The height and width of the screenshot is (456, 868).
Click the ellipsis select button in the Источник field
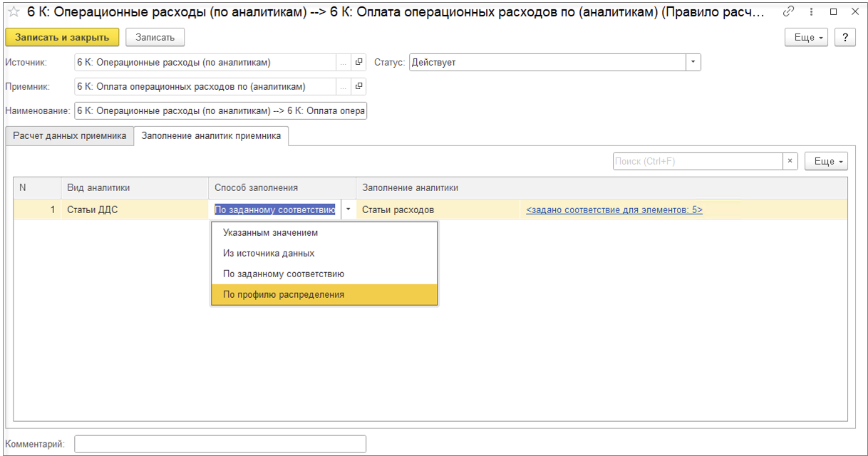[x=343, y=63]
